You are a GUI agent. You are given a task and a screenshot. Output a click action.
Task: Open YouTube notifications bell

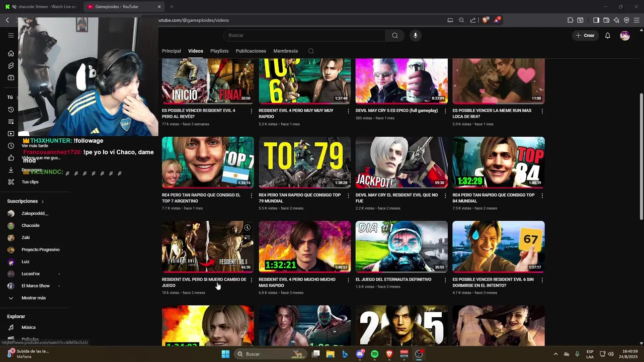607,35
